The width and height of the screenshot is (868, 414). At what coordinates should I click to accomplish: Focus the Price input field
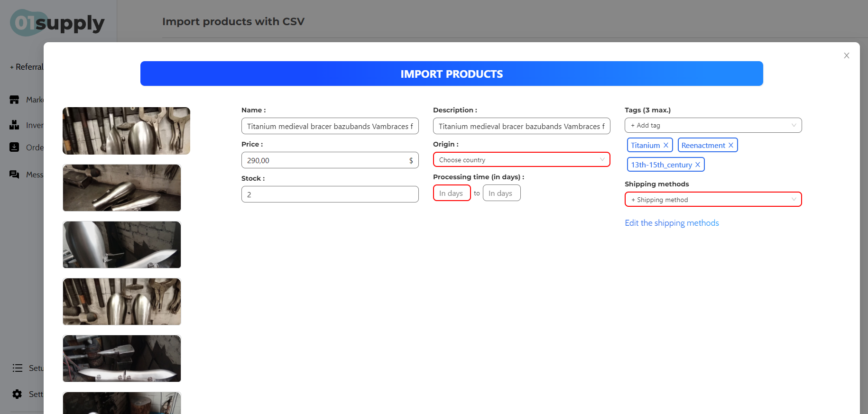(330, 160)
